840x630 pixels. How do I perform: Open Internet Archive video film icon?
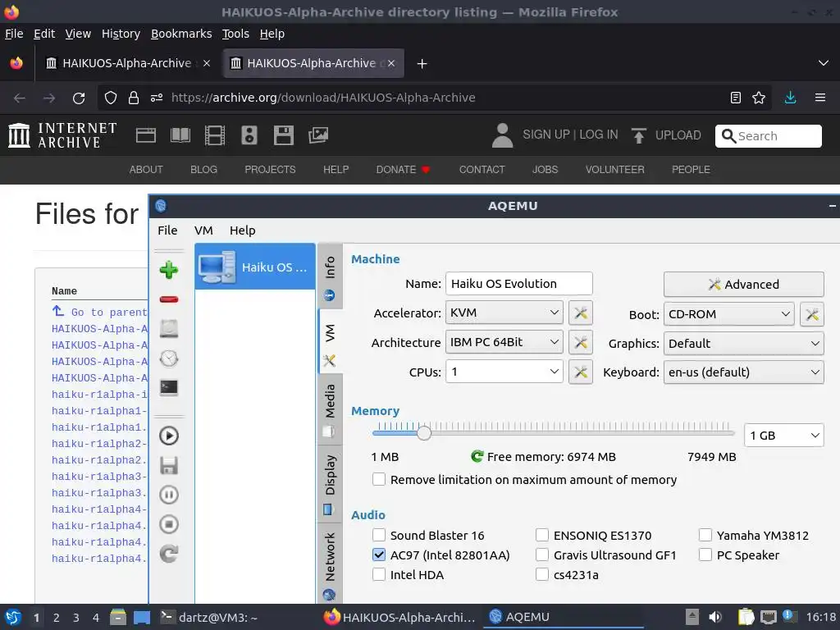click(x=214, y=135)
